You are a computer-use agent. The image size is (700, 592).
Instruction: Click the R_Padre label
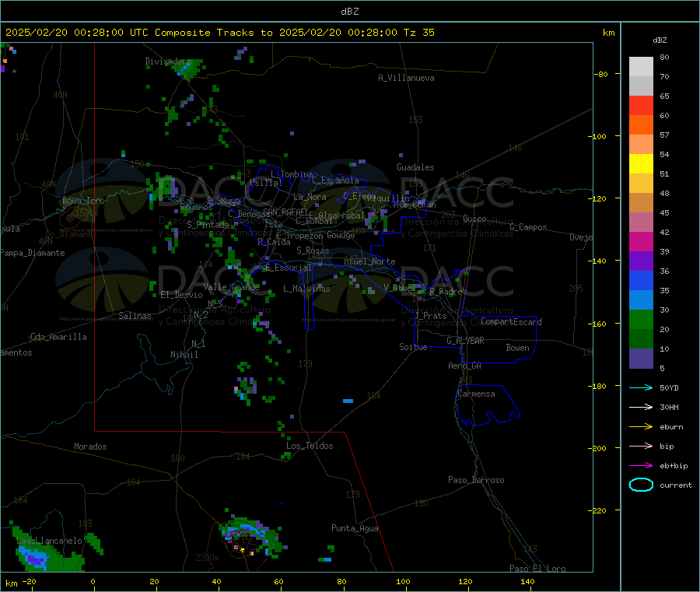tap(446, 292)
